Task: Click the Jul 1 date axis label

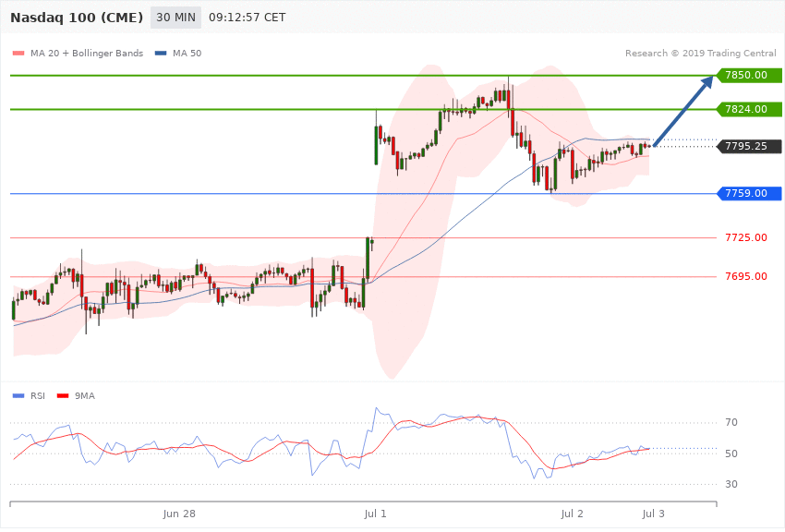Action: coord(376,514)
